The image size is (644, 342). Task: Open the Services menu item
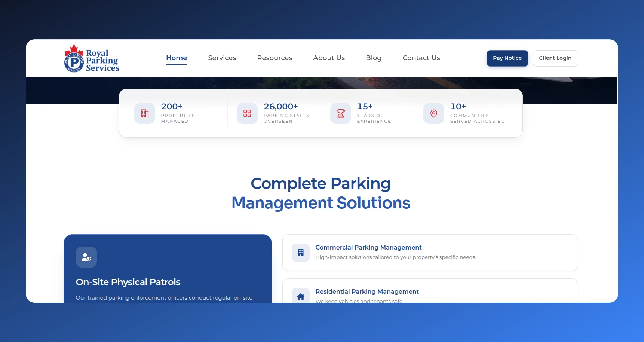click(222, 58)
